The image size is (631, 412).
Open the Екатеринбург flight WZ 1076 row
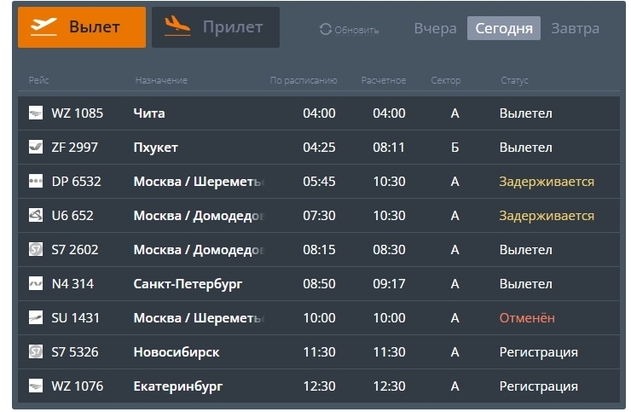click(x=178, y=386)
